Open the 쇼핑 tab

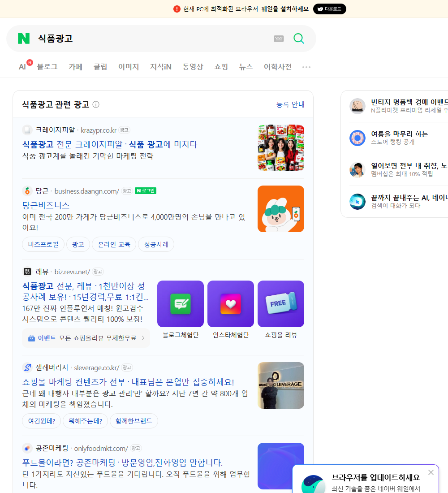coord(221,67)
